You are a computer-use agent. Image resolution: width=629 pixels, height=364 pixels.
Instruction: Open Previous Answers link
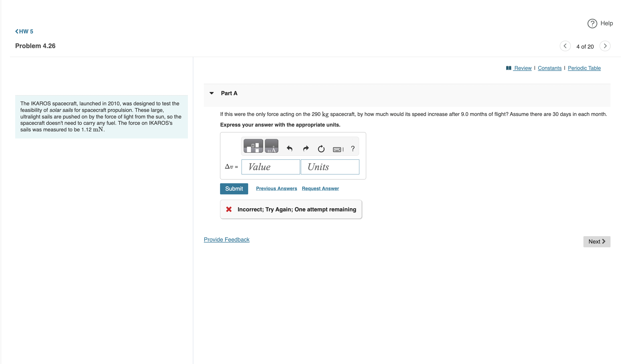tap(276, 189)
